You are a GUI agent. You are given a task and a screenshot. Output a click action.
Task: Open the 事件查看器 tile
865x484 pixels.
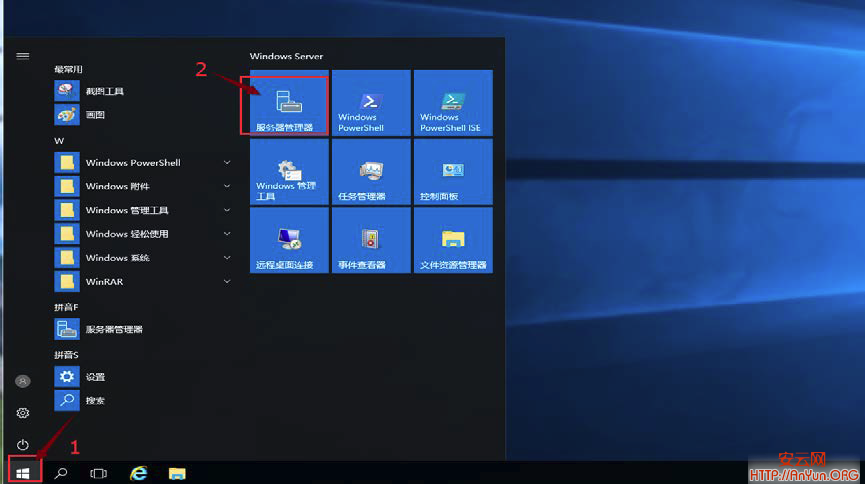click(371, 240)
